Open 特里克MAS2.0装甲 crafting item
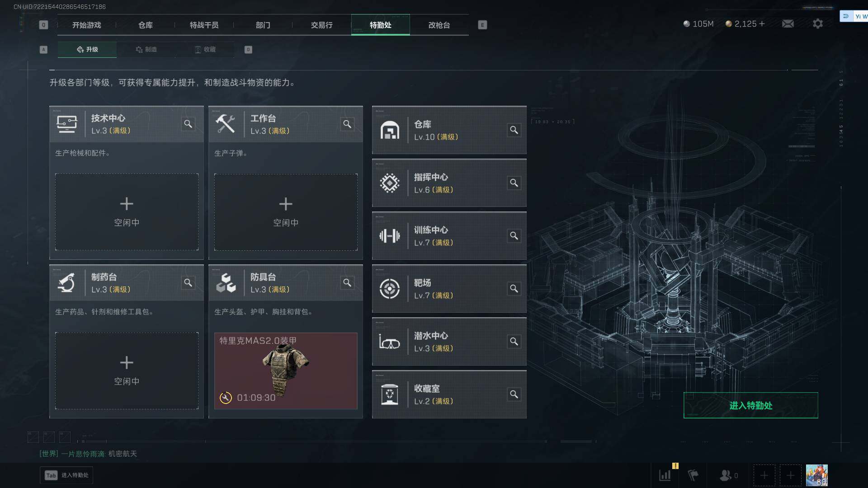The image size is (868, 488). tap(286, 371)
